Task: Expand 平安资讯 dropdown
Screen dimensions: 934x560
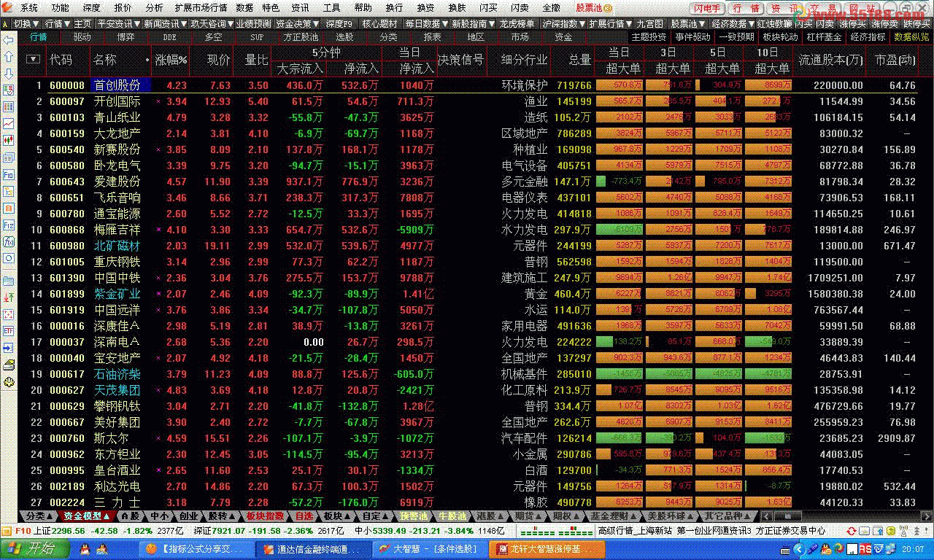Action: pos(119,23)
